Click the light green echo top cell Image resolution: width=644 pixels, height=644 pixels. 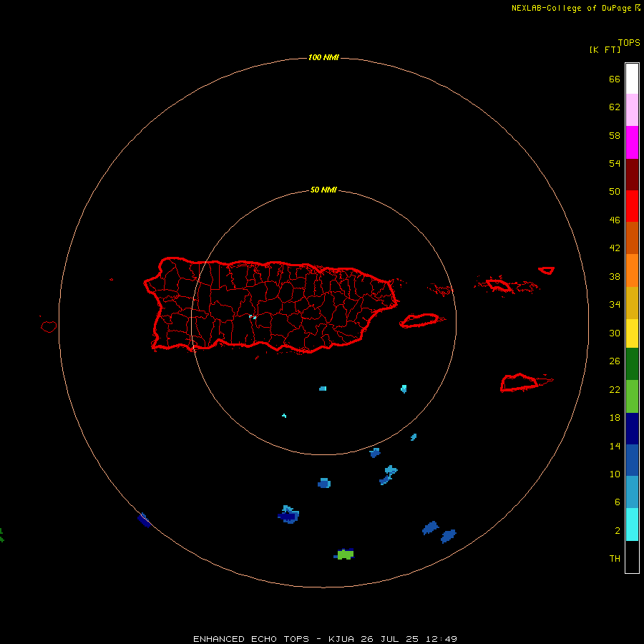click(345, 555)
